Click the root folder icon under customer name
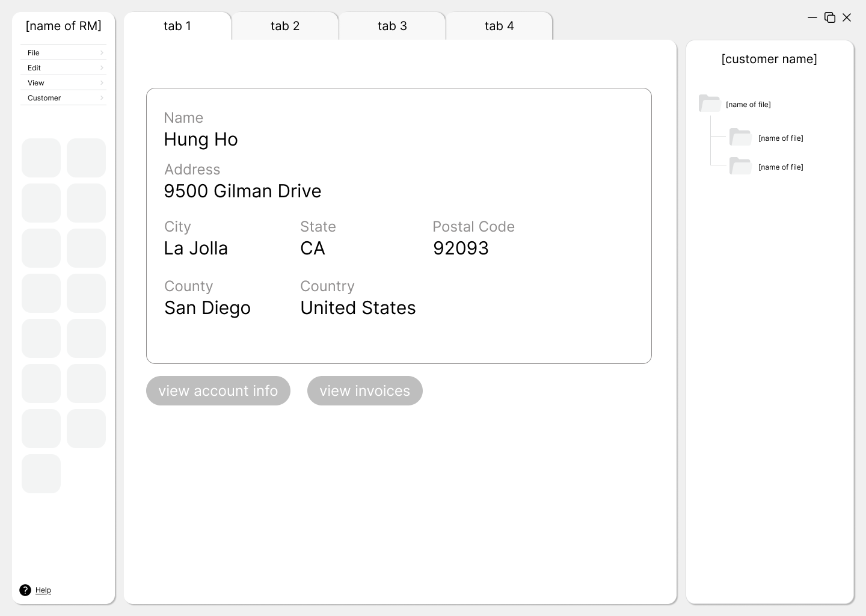 click(709, 103)
